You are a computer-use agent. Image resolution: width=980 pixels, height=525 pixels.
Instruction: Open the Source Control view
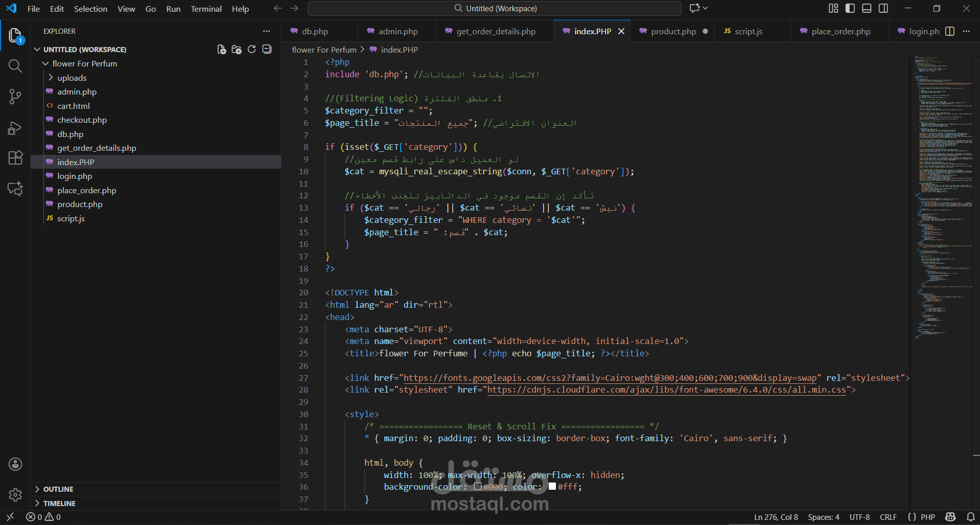(x=15, y=97)
